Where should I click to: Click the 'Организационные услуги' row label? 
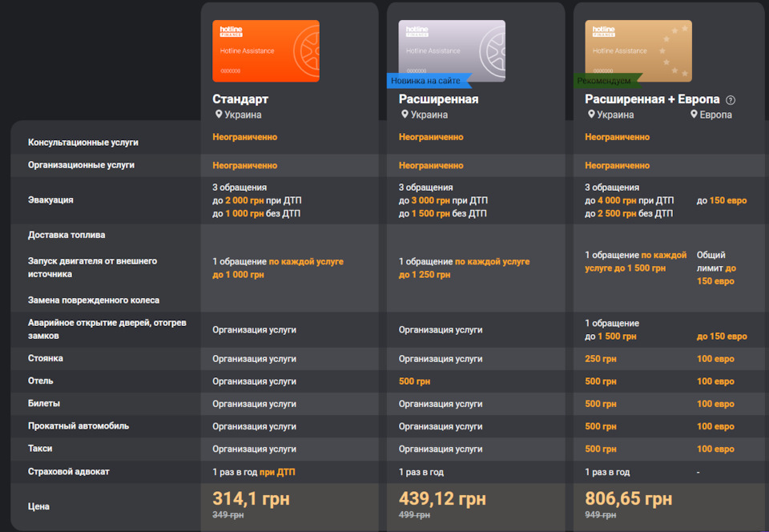point(81,165)
